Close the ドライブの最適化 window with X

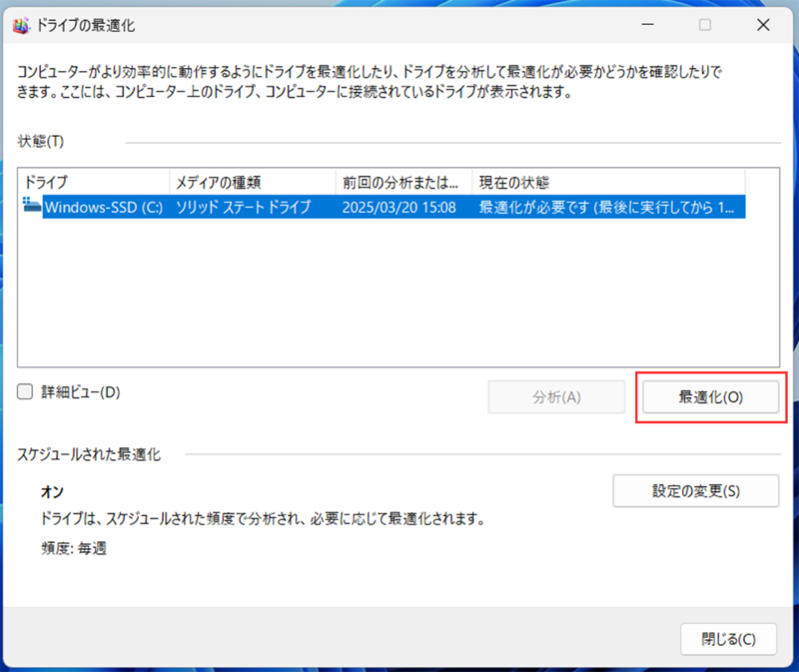click(763, 24)
